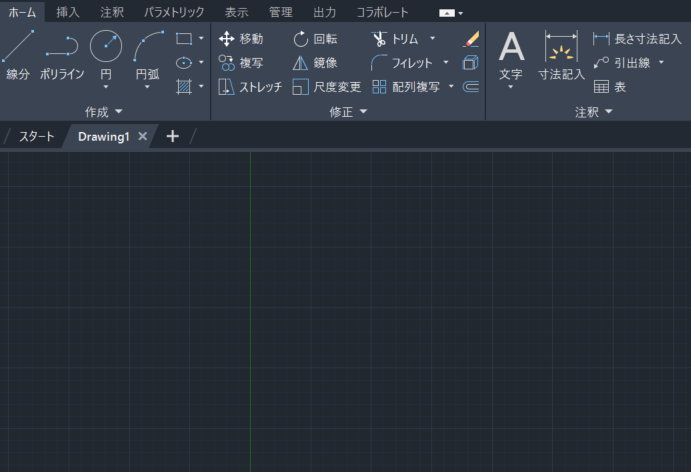The height and width of the screenshot is (472, 691).
Task: Open the パラメトリック ribbon tab
Action: (173, 12)
